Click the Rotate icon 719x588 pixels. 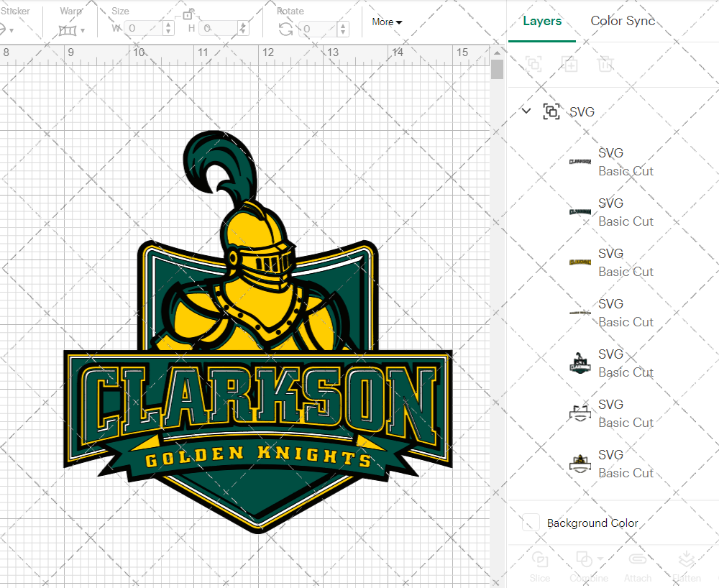tap(285, 29)
